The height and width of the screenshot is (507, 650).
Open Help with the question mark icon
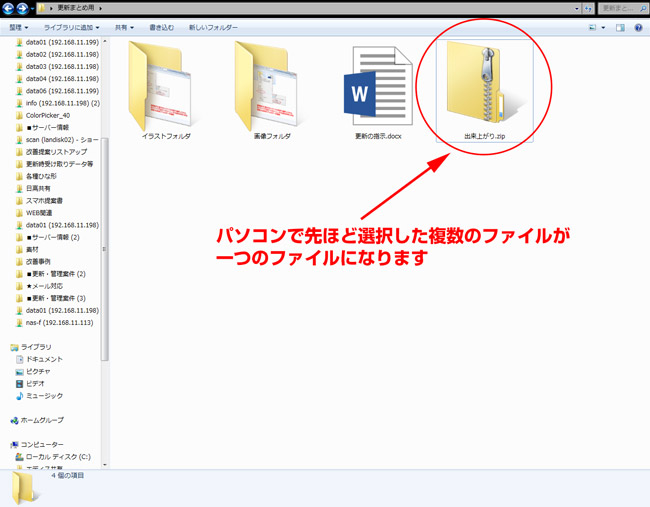click(638, 27)
